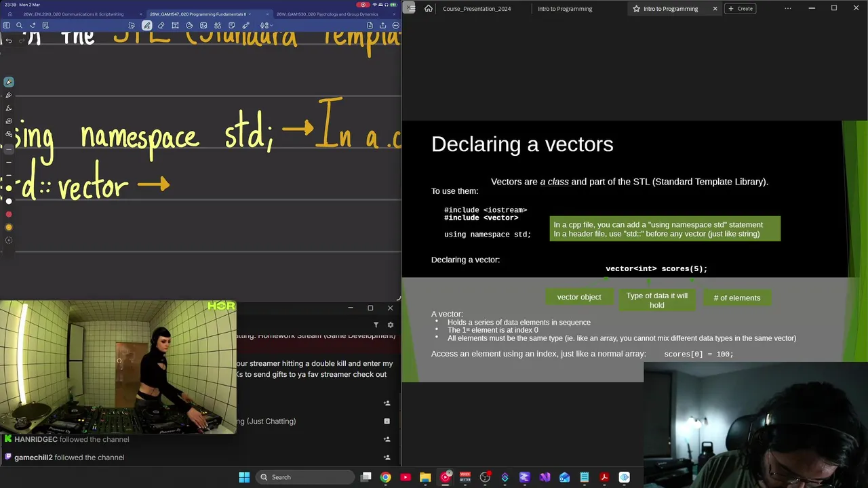Viewport: 868px width, 488px height.
Task: Go to notes app home icon
Action: pos(9,14)
